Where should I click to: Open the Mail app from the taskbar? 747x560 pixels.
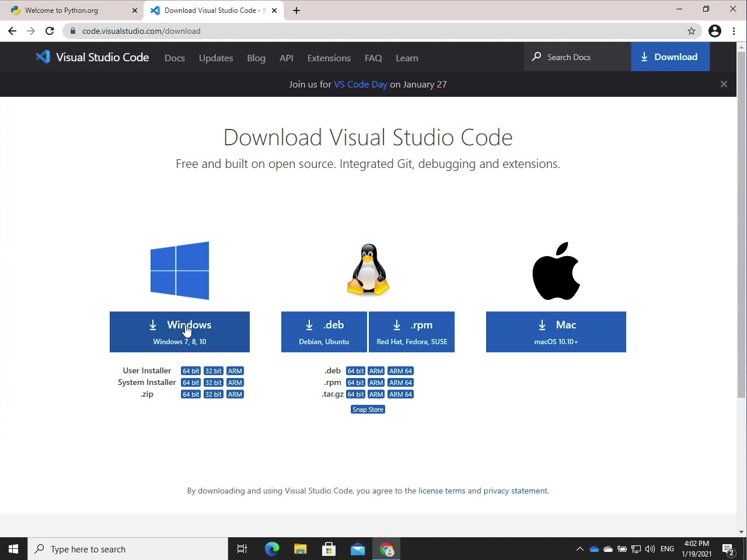click(x=358, y=549)
